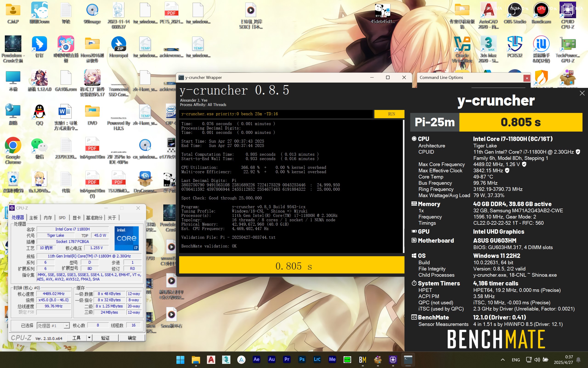Click the y-cruncher console output scrollbar
The width and height of the screenshot is (588, 368).
(x=403, y=186)
